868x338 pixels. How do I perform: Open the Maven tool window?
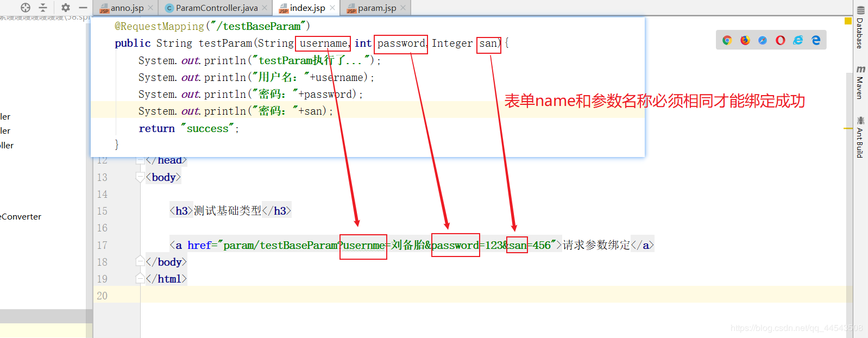860,83
